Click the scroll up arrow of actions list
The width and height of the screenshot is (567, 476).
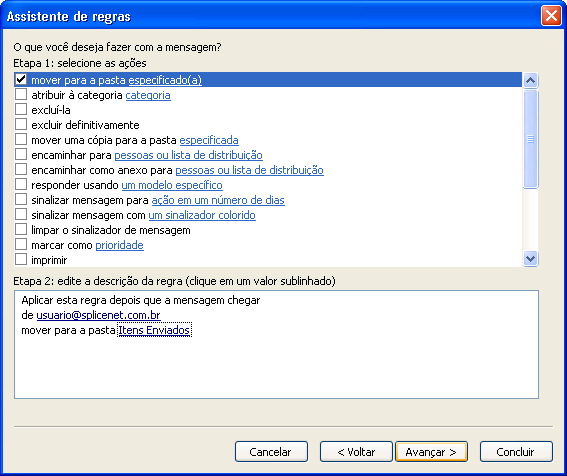tap(530, 80)
